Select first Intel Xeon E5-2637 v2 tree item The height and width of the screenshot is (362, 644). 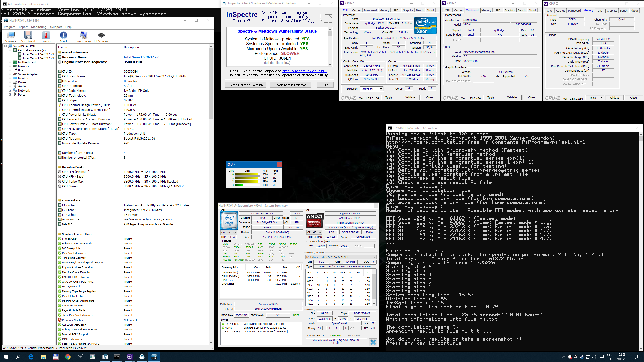pos(38,54)
